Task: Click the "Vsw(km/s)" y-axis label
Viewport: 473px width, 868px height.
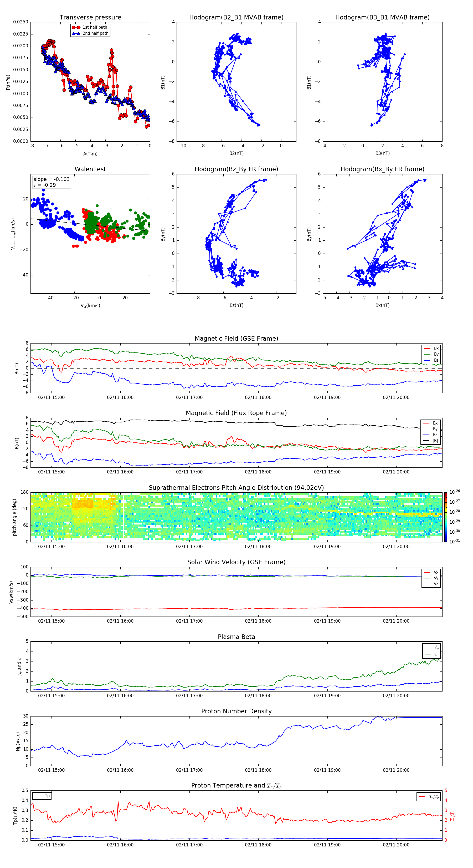Action: (x=11, y=592)
